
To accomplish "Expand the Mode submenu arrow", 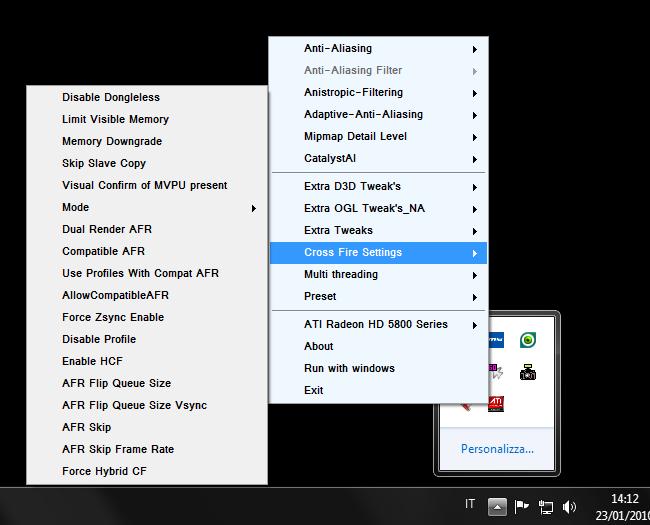I will coord(254,208).
